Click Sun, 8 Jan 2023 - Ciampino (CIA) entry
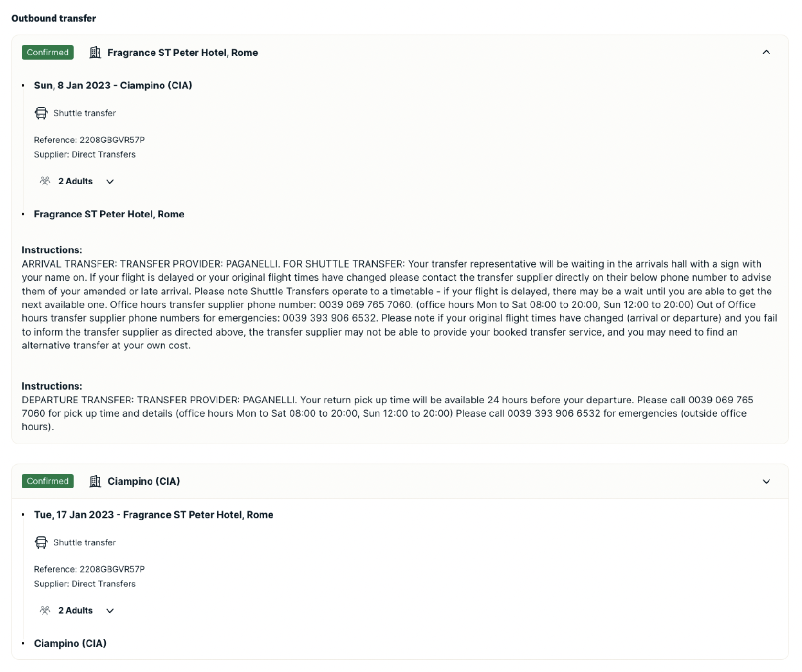 [113, 85]
